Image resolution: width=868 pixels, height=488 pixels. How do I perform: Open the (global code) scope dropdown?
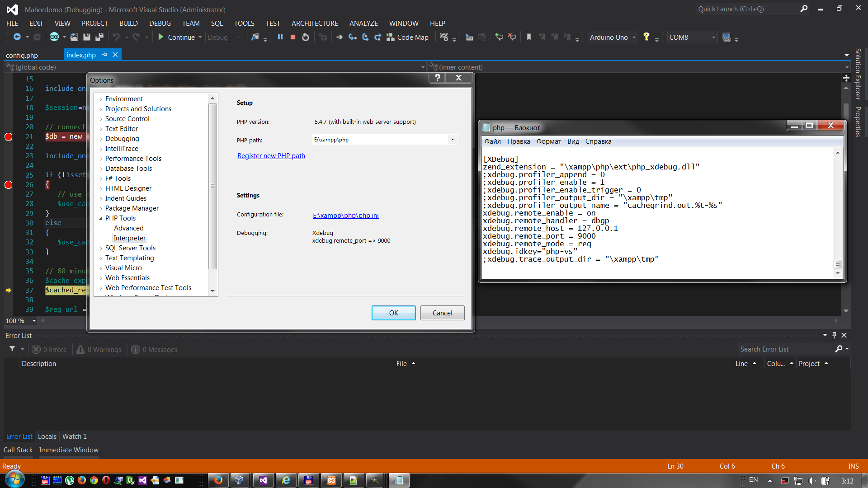[423, 67]
